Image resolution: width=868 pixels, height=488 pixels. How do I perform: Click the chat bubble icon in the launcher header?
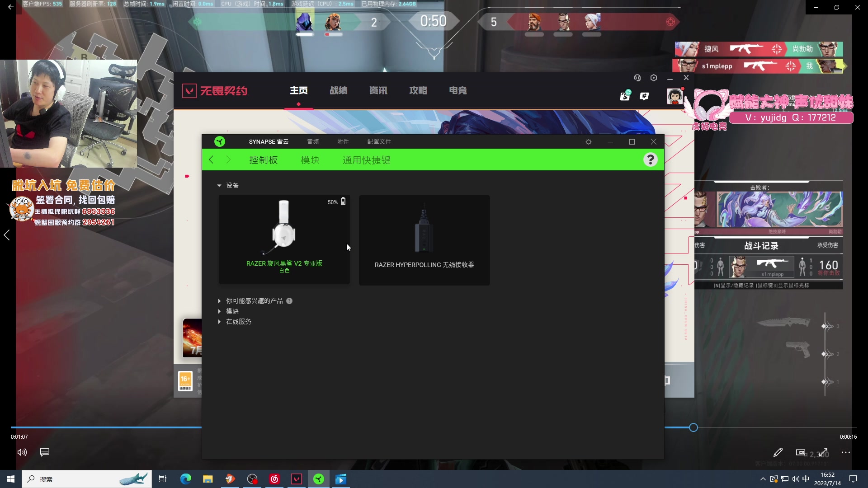(x=644, y=96)
